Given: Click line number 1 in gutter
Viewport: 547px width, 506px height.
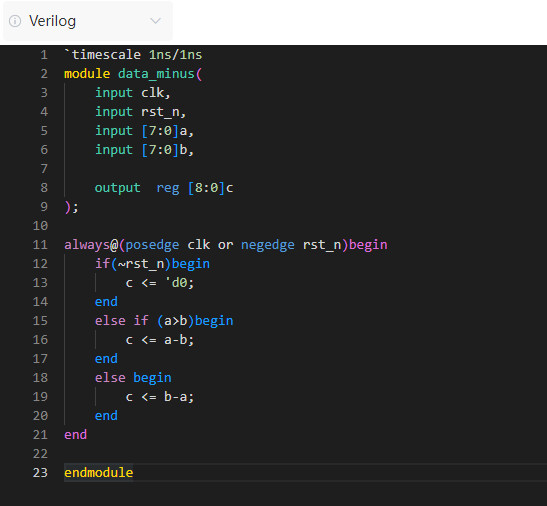Looking at the screenshot, I should [x=44, y=55].
